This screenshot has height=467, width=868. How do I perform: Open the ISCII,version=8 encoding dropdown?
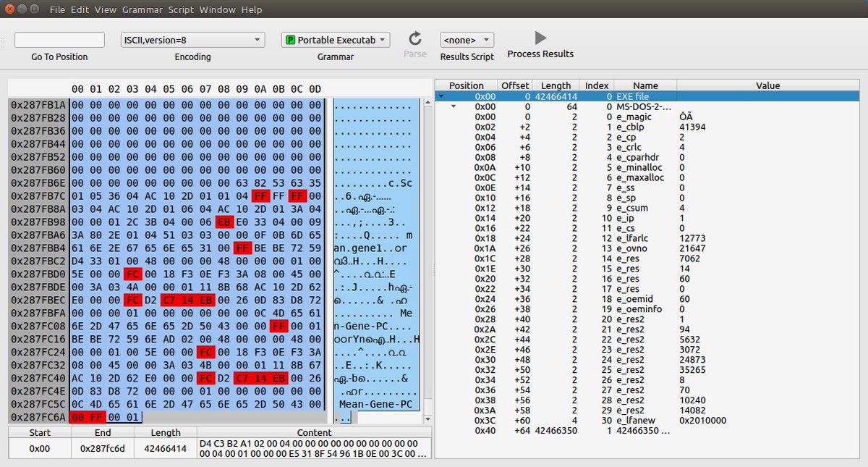192,40
